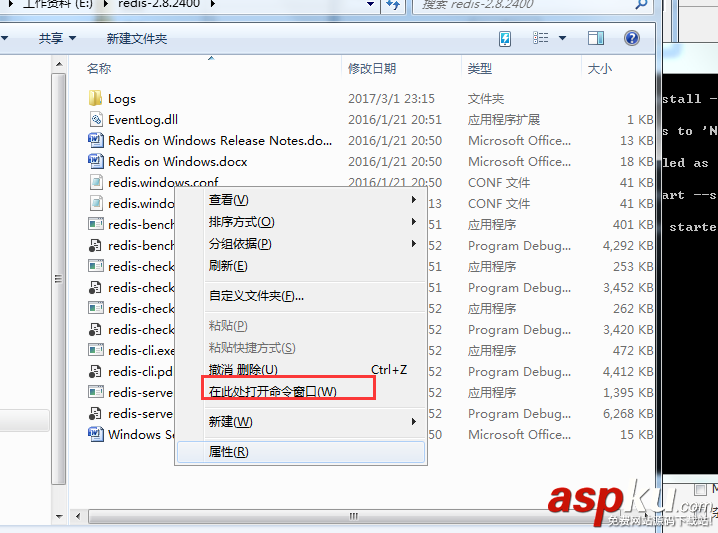718x533 pixels.
Task: Select the EventLog.dll file icon
Action: pos(95,119)
